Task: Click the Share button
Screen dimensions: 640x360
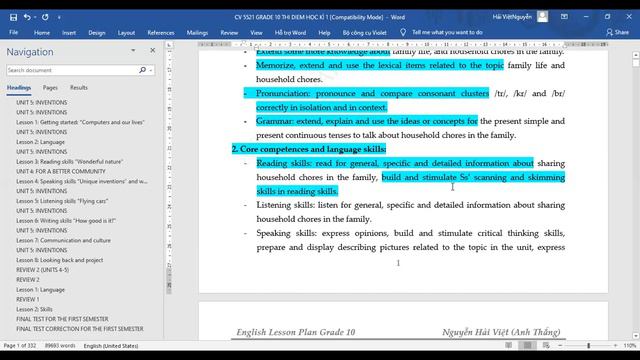Action: coord(617,32)
